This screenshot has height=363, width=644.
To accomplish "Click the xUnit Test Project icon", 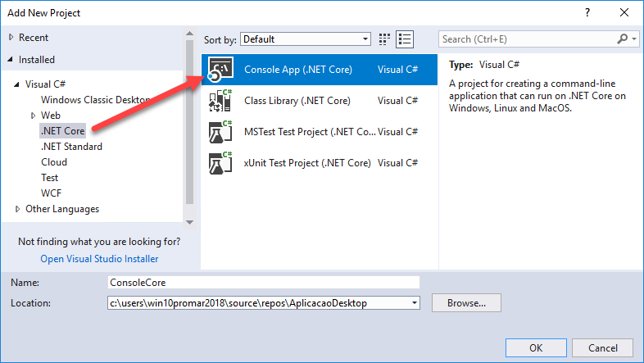I will (x=220, y=163).
